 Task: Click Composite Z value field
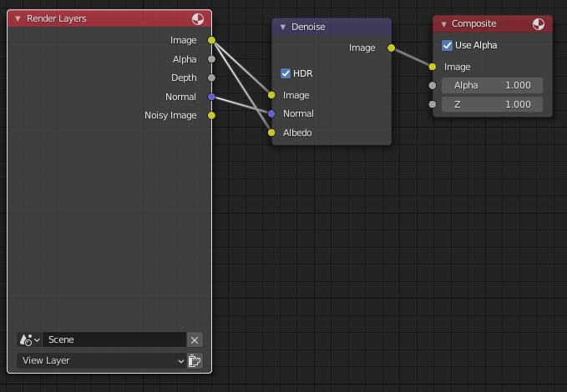click(492, 104)
